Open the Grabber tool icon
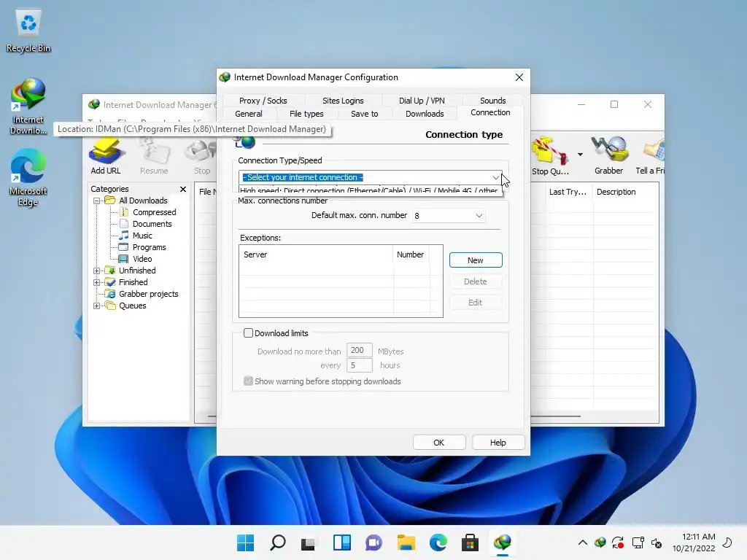 click(609, 156)
